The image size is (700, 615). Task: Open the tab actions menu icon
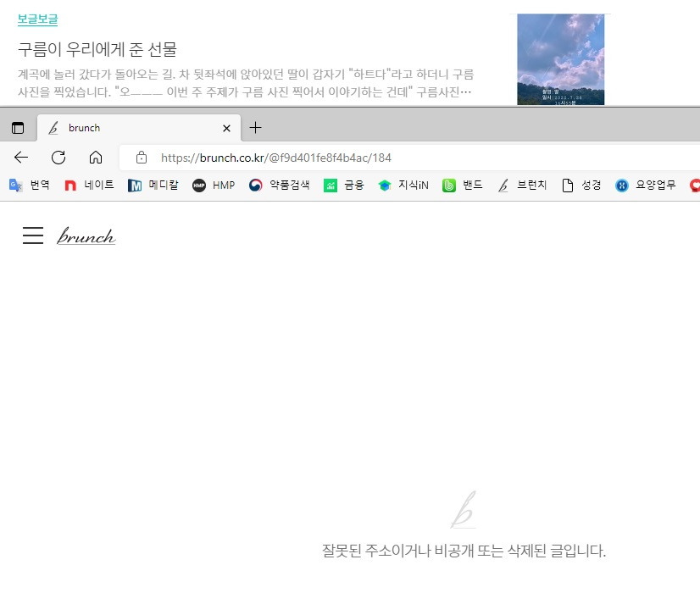18,128
